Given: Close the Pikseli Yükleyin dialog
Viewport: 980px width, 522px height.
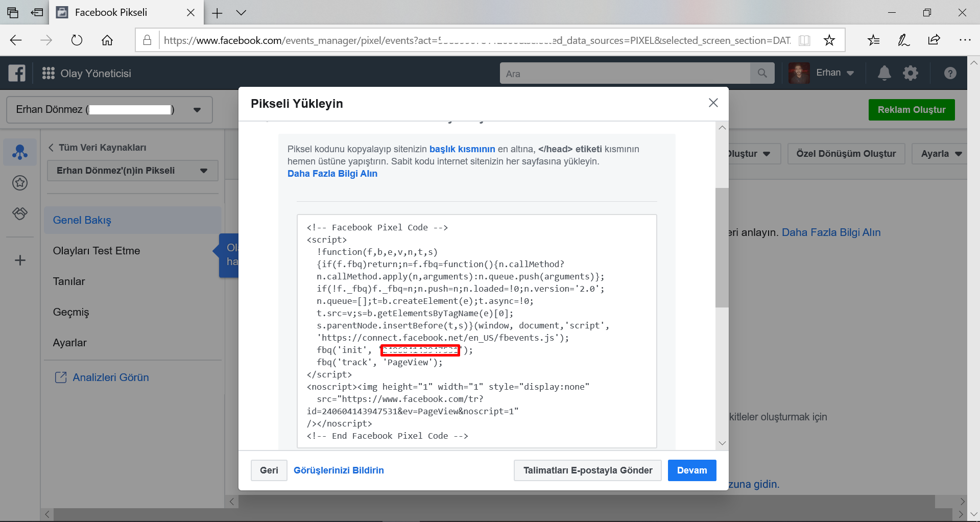Looking at the screenshot, I should click(713, 103).
